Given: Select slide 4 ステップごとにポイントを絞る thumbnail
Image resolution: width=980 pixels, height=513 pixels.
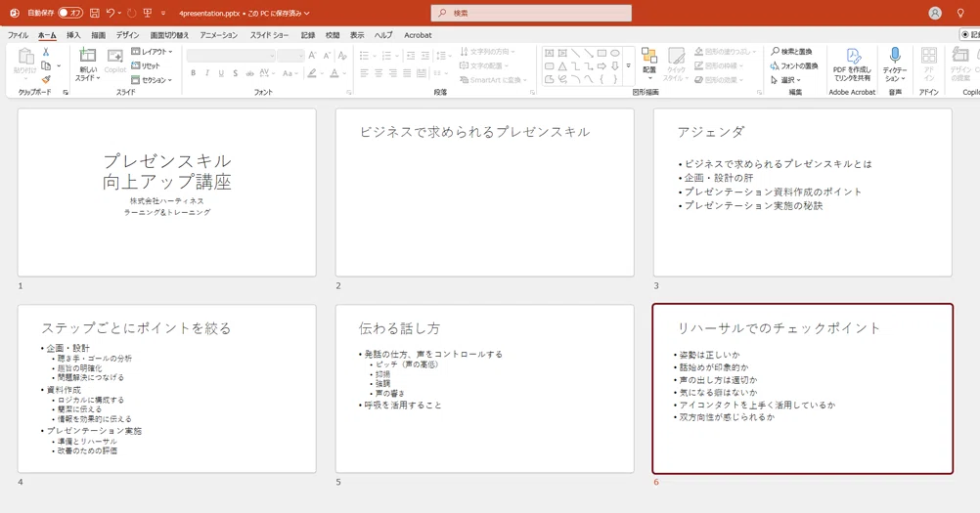Looking at the screenshot, I should pyautogui.click(x=167, y=388).
